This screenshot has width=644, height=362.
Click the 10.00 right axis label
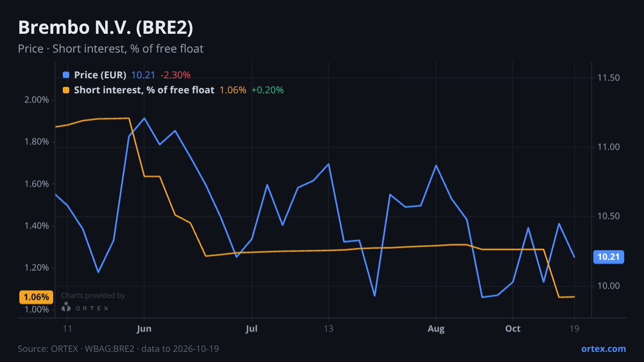click(x=609, y=286)
